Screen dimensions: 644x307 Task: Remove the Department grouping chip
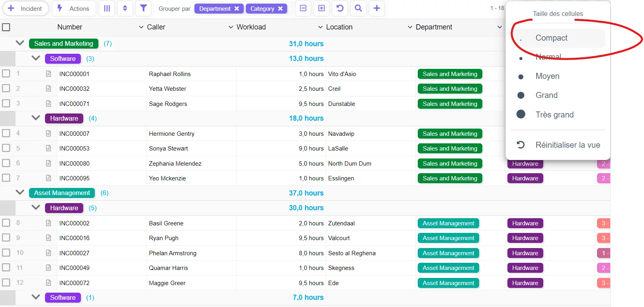pos(237,9)
